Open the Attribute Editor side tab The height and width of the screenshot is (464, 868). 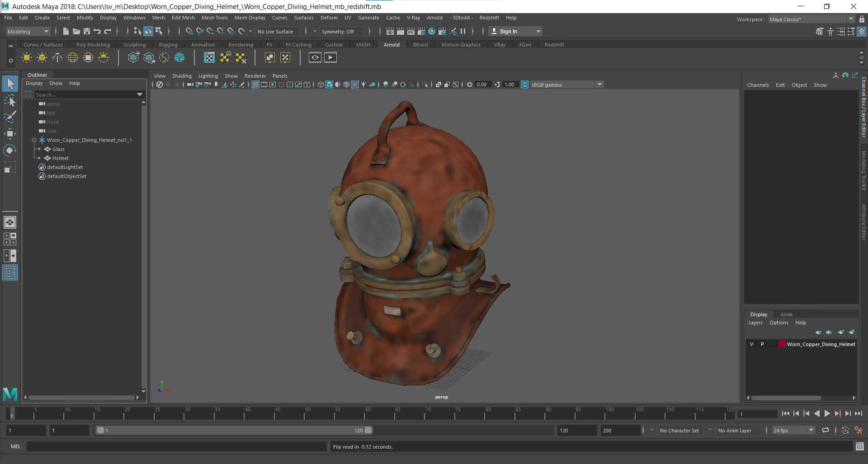tap(863, 222)
